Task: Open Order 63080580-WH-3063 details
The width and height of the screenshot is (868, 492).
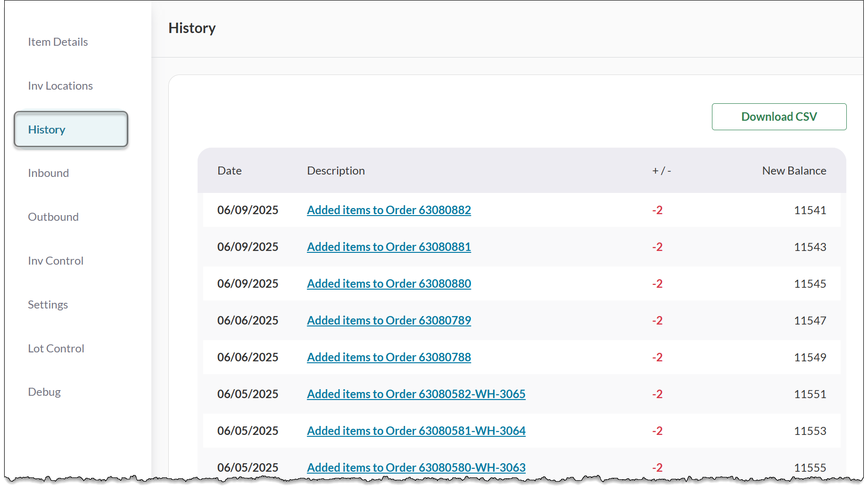Action: (x=416, y=467)
